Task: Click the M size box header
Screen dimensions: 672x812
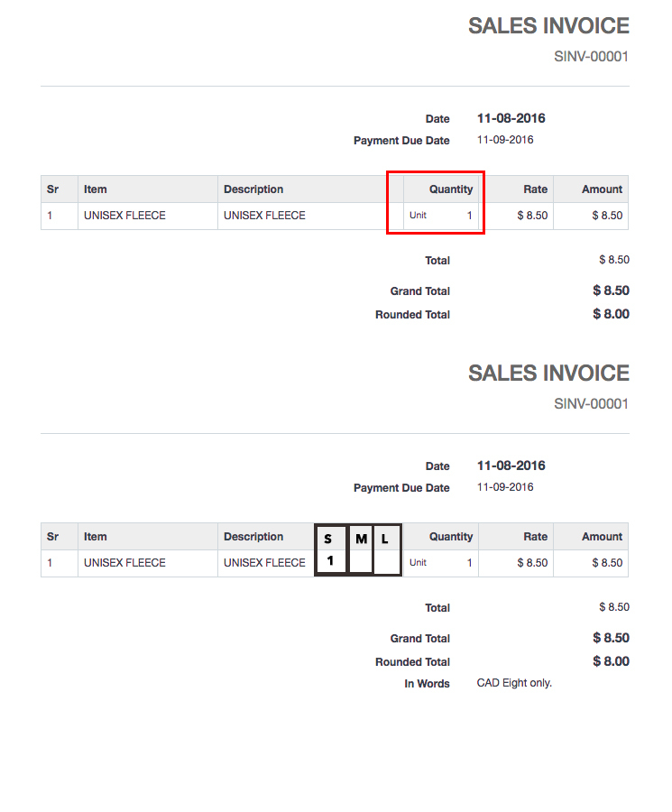Action: coord(361,539)
